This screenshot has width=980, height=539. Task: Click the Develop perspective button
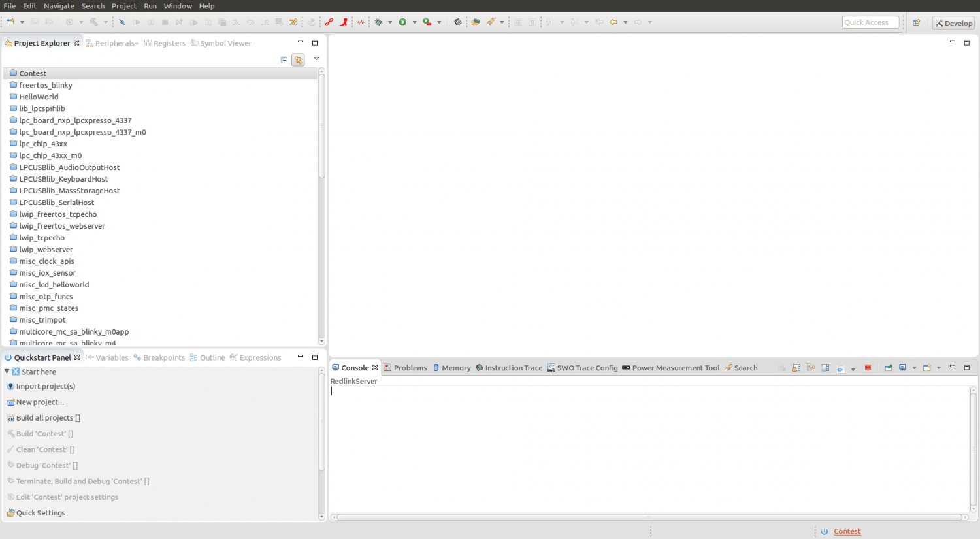point(953,23)
